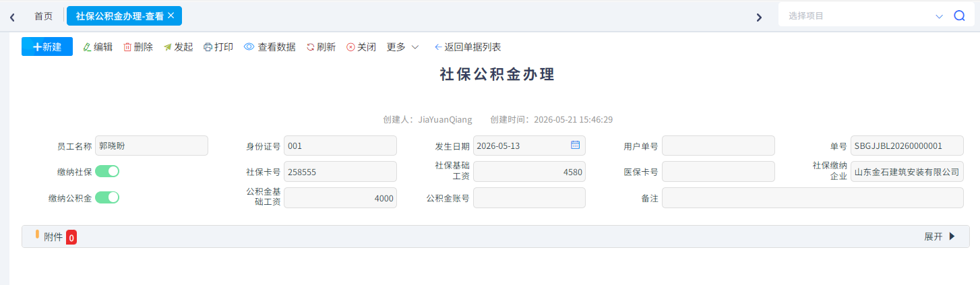The width and height of the screenshot is (980, 285).
Task: Click the 备注 field
Action: point(813,198)
